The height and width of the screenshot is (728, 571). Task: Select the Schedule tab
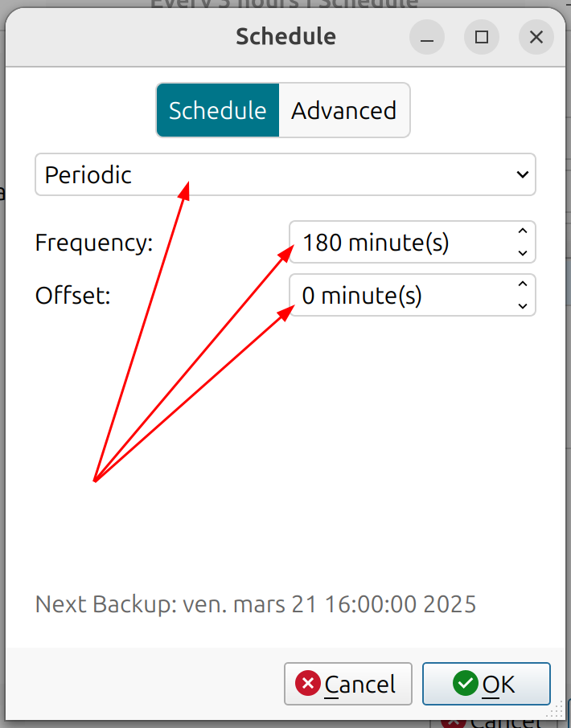pos(217,110)
